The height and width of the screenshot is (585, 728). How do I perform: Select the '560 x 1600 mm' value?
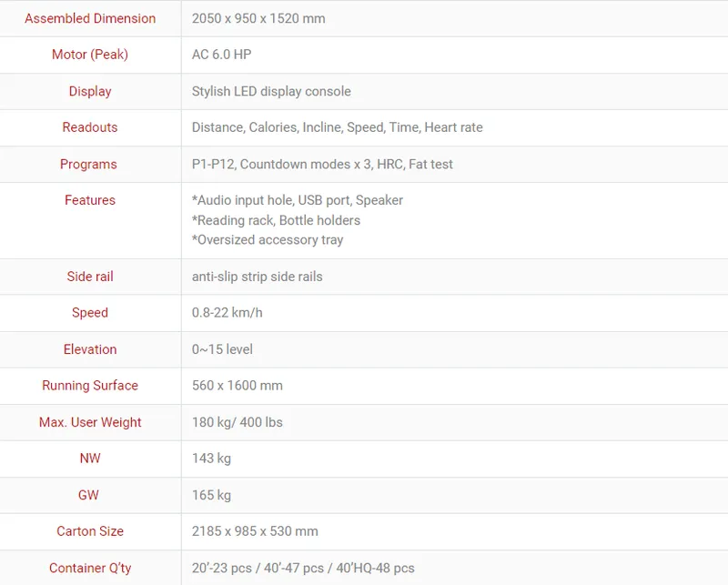coord(238,386)
